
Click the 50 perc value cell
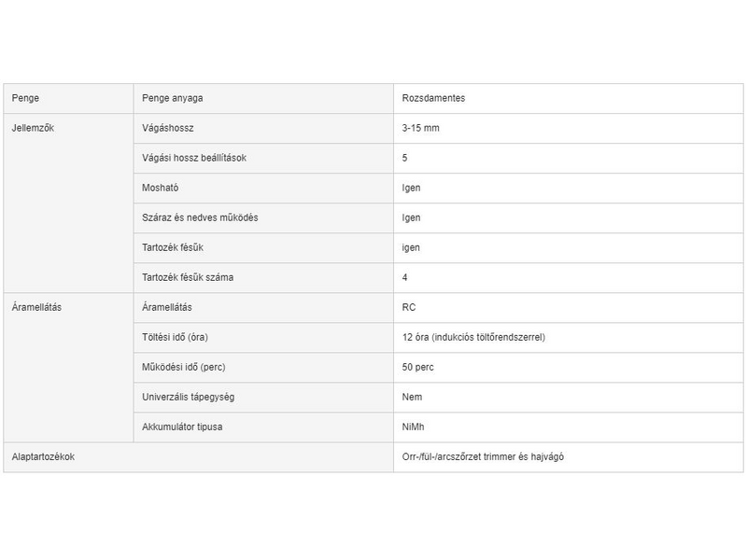417,367
